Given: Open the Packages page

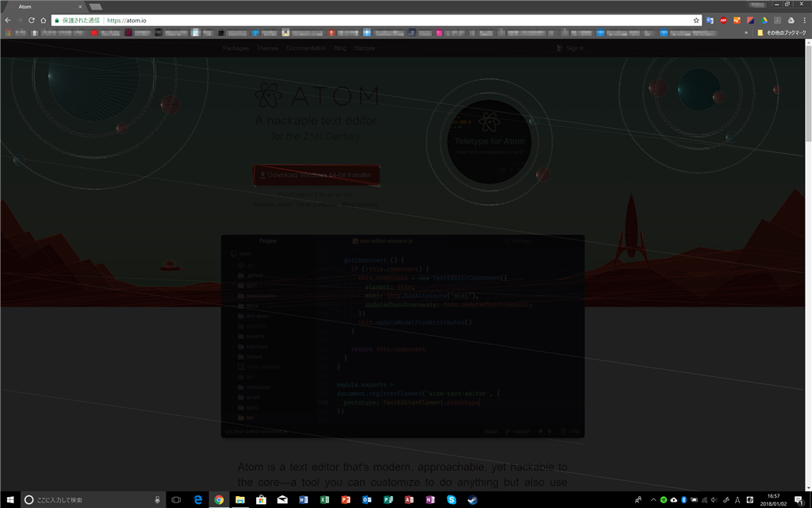Looking at the screenshot, I should pyautogui.click(x=236, y=48).
